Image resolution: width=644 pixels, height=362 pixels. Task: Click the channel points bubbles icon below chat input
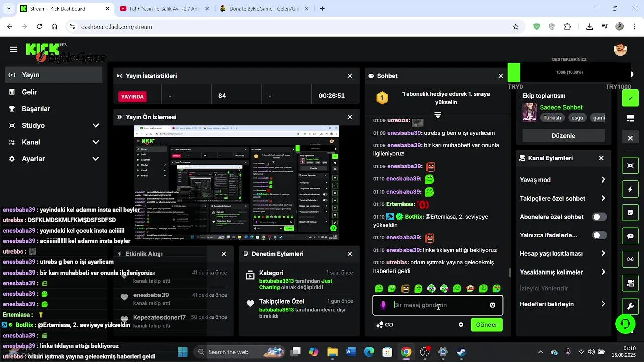pyautogui.click(x=380, y=325)
